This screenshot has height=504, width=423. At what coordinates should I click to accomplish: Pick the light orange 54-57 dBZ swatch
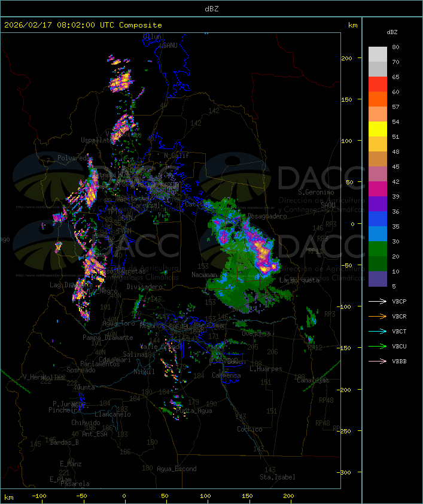tap(378, 114)
